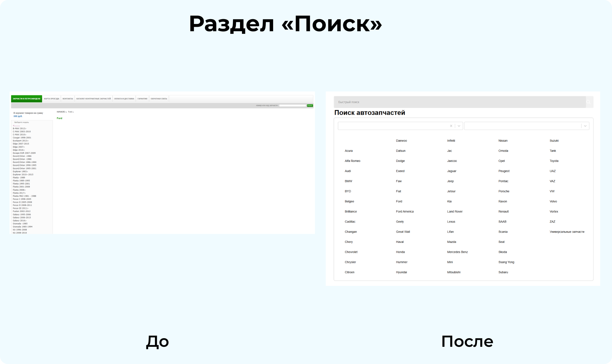Image resolution: width=612 pixels, height=364 pixels.
Task: Open the second select's chevron arrow
Action: (585, 126)
